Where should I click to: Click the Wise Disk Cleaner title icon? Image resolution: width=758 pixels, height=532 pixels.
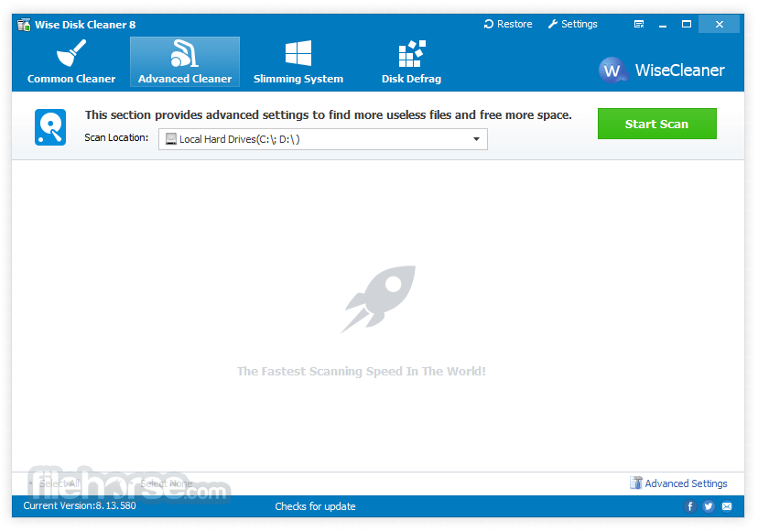(x=24, y=25)
